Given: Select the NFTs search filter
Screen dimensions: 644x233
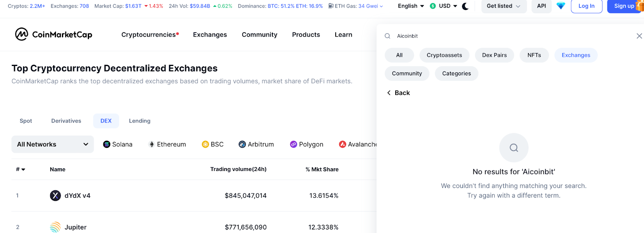Looking at the screenshot, I should (x=534, y=55).
